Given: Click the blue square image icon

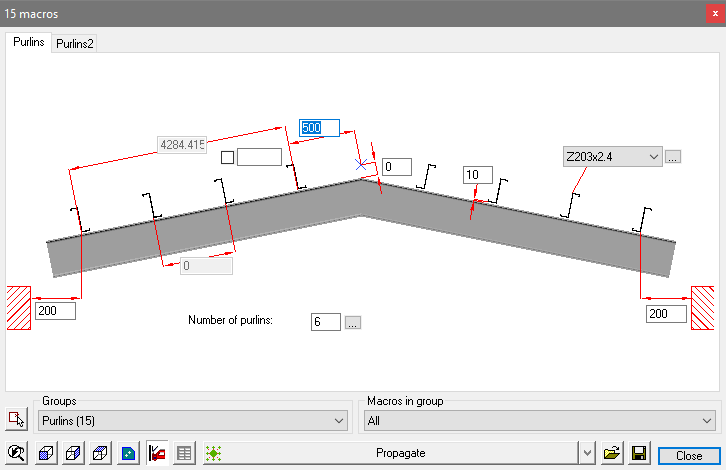Looking at the screenshot, I should (x=128, y=454).
